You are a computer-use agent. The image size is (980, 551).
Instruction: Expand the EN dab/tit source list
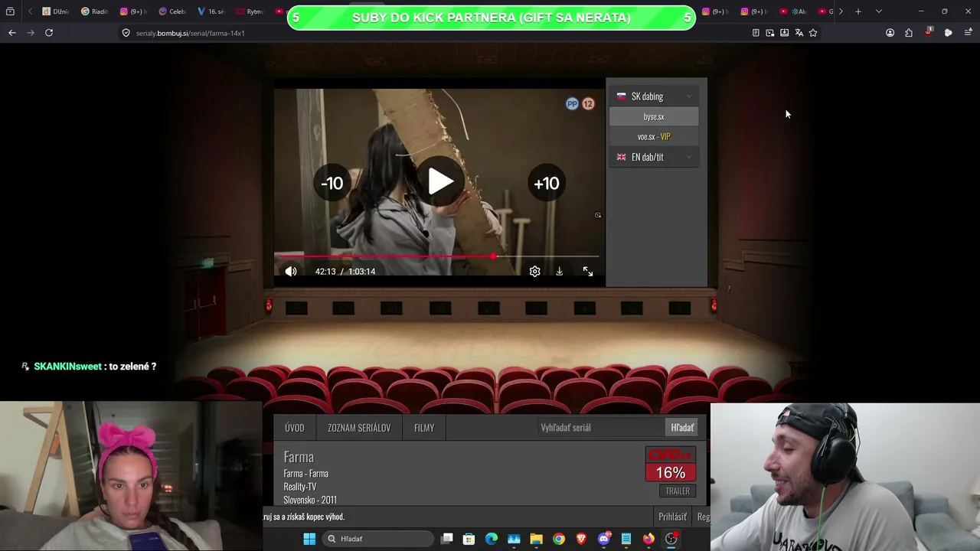pyautogui.click(x=653, y=157)
